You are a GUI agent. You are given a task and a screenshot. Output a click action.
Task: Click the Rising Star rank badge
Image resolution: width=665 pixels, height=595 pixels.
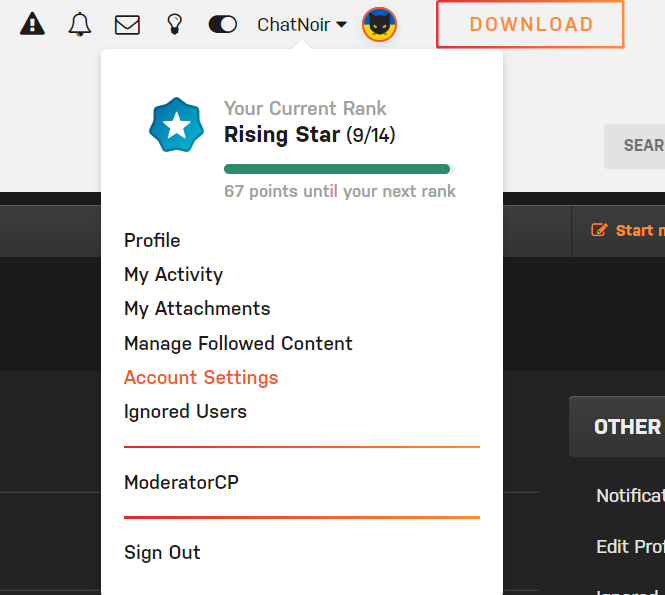(176, 125)
